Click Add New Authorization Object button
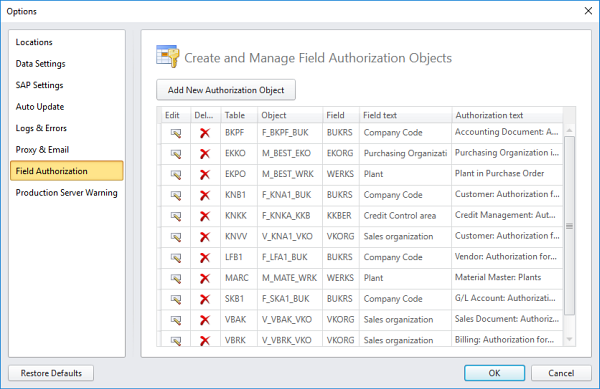This screenshot has width=600, height=389. tap(226, 90)
